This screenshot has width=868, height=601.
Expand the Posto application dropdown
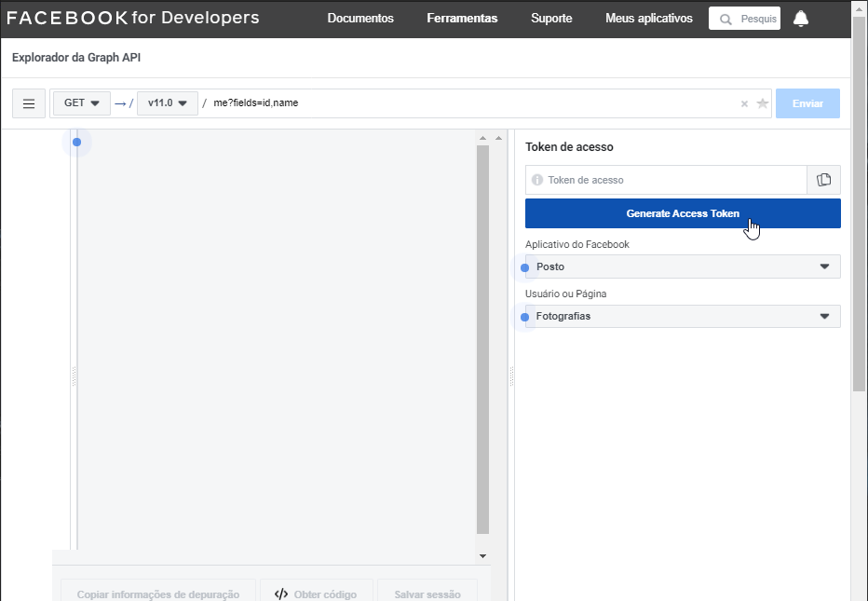(x=683, y=267)
